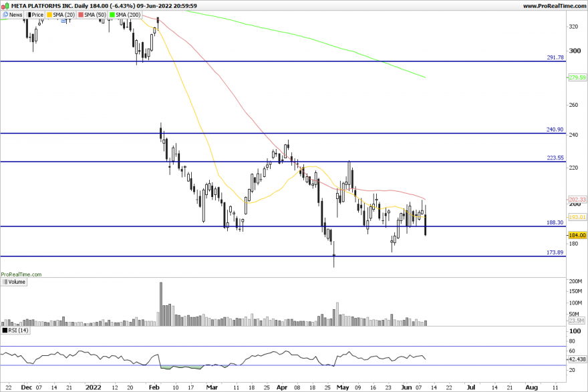Click the Volume panel label

click(x=14, y=282)
